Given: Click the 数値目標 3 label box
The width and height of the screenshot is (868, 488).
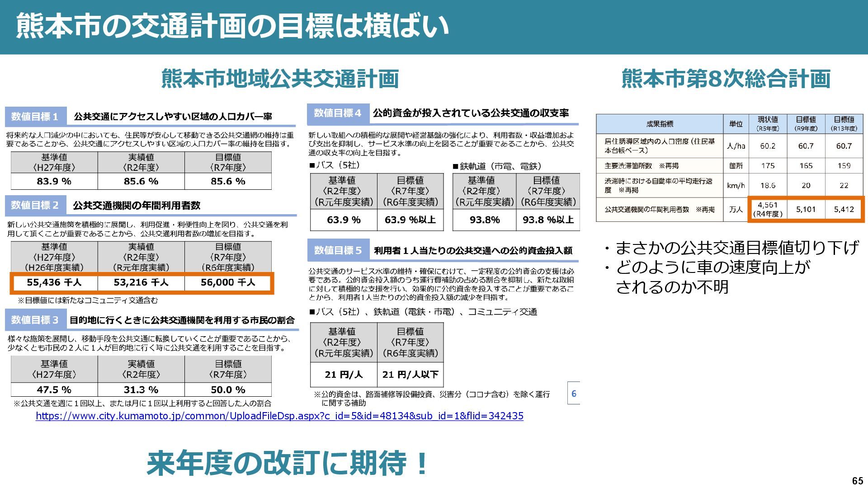Looking at the screenshot, I should pos(35,320).
